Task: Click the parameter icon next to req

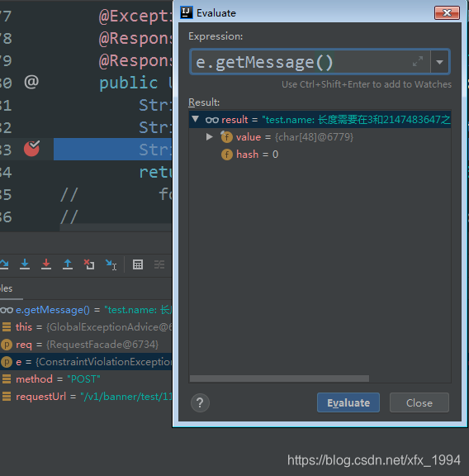Action: [7, 345]
